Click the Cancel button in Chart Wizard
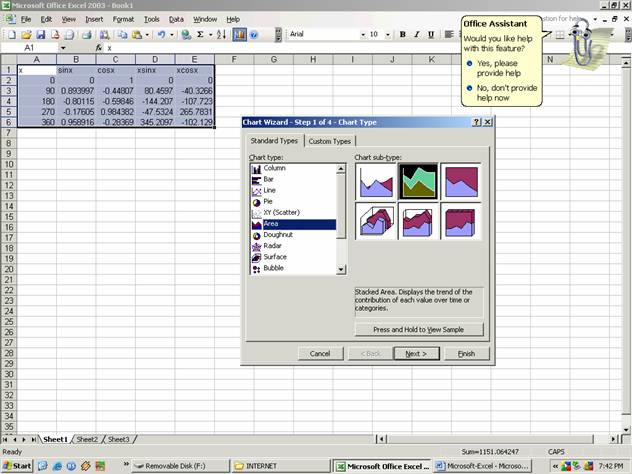The image size is (632, 474). coord(320,353)
